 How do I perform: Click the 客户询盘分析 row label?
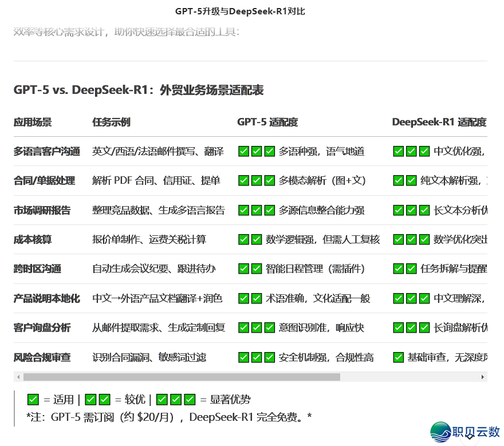42,327
